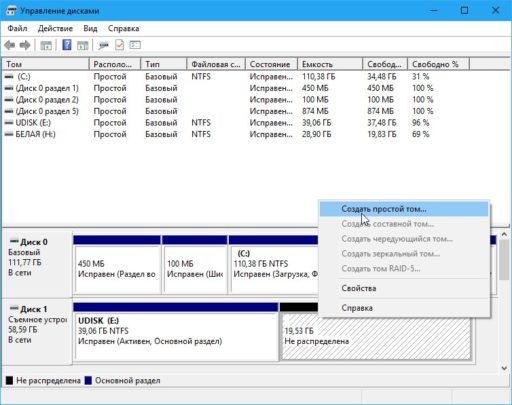Sort by the Том column header
Screen dimensions: 512x405
(x=46, y=64)
